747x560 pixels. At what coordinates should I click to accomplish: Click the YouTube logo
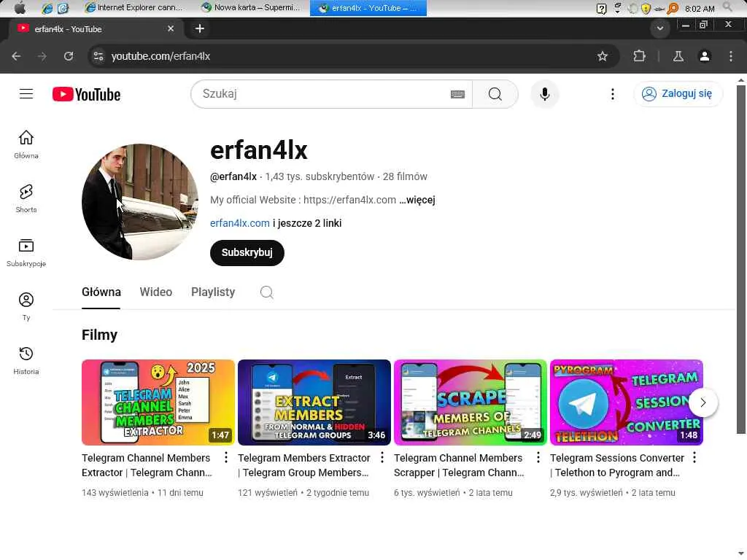click(86, 94)
